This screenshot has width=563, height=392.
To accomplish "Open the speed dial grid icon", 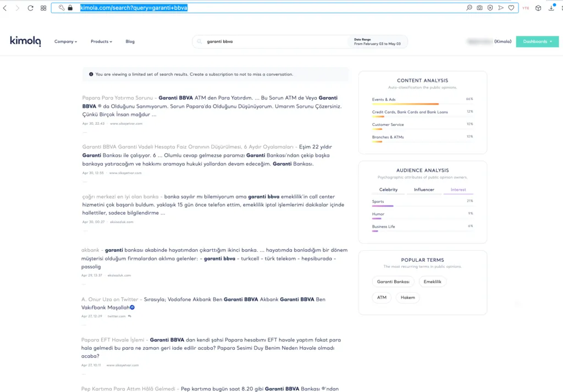I will 43,8.
